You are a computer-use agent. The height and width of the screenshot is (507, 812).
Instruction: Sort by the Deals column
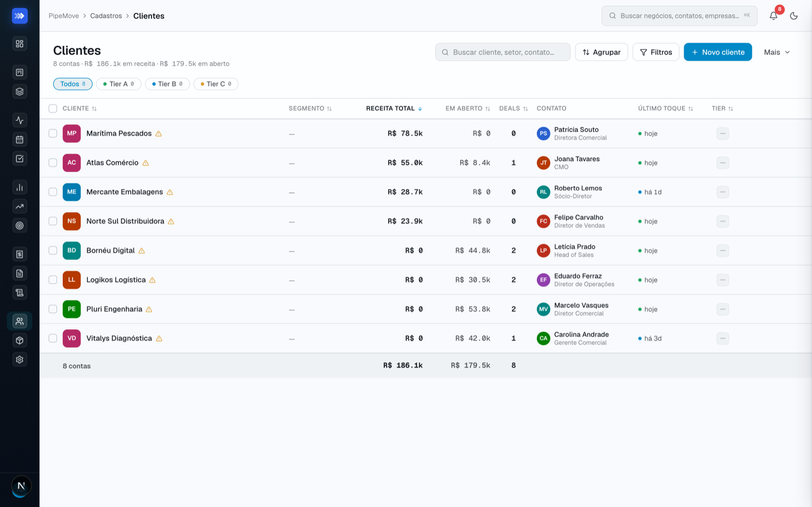click(513, 109)
